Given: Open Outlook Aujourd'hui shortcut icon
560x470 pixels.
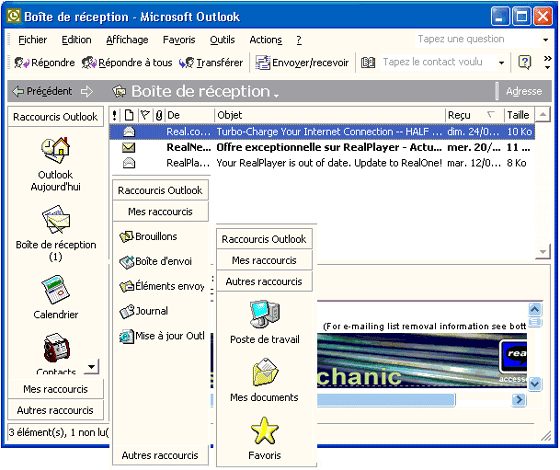Looking at the screenshot, I should [55, 150].
